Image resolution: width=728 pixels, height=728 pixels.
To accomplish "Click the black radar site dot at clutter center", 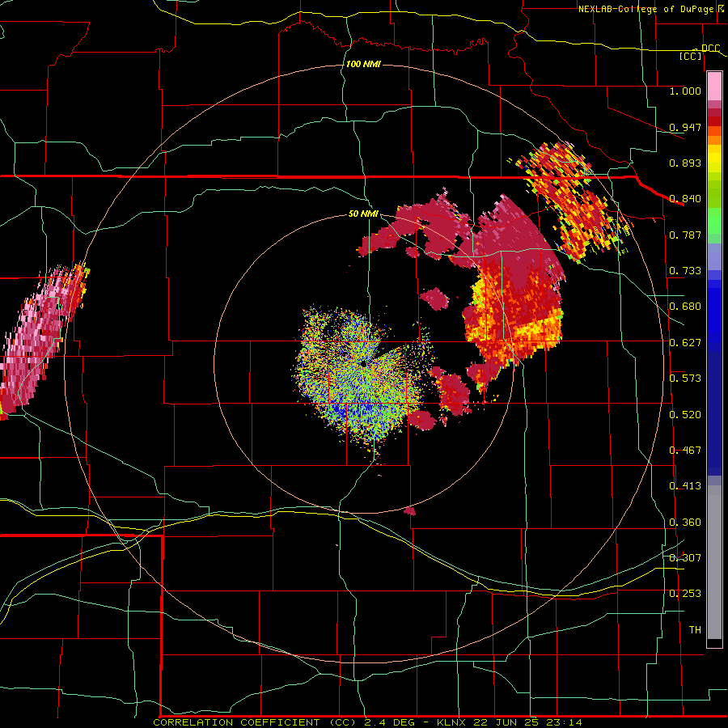I will point(363,364).
